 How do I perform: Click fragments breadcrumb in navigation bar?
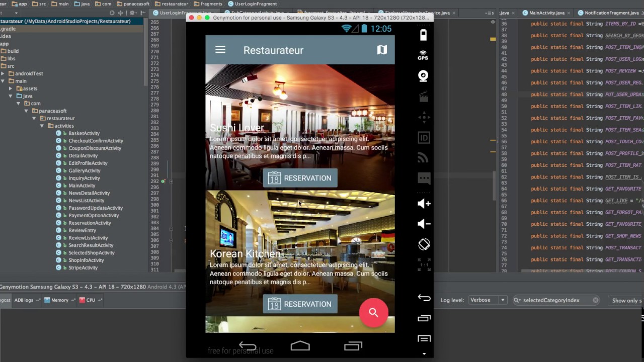coord(207,4)
